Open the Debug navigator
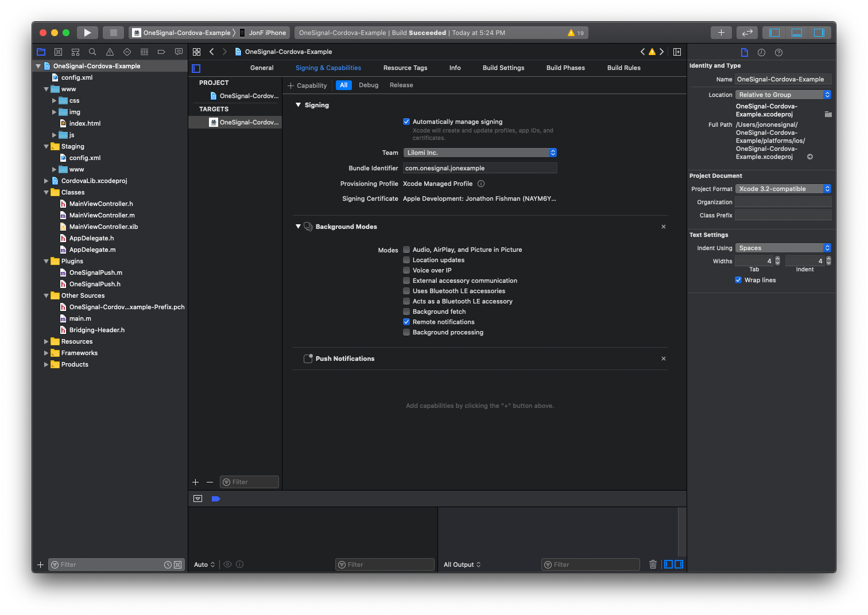 [x=144, y=52]
